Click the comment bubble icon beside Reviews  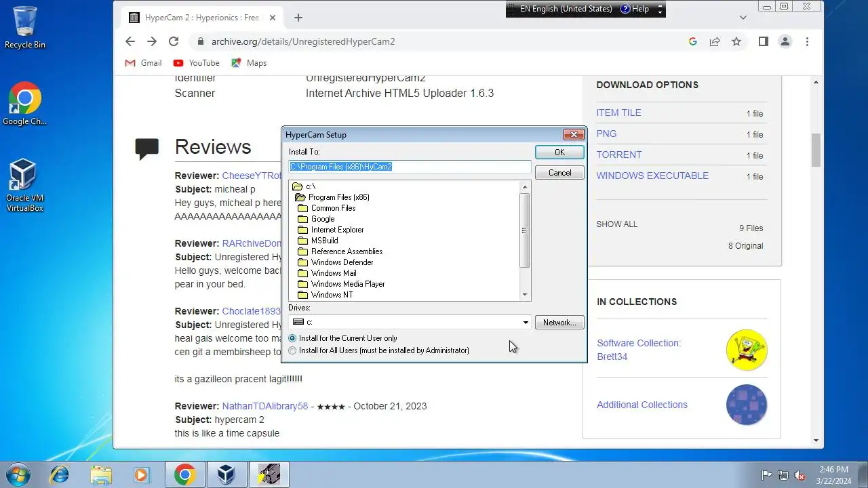pos(147,148)
